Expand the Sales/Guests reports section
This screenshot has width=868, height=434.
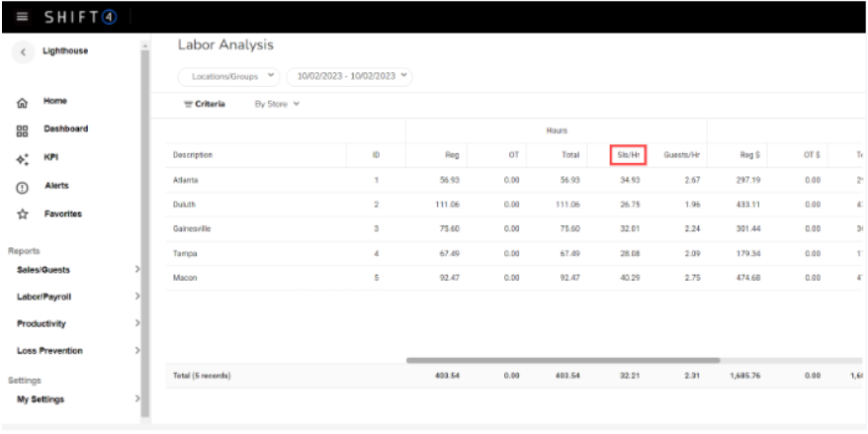tap(74, 269)
